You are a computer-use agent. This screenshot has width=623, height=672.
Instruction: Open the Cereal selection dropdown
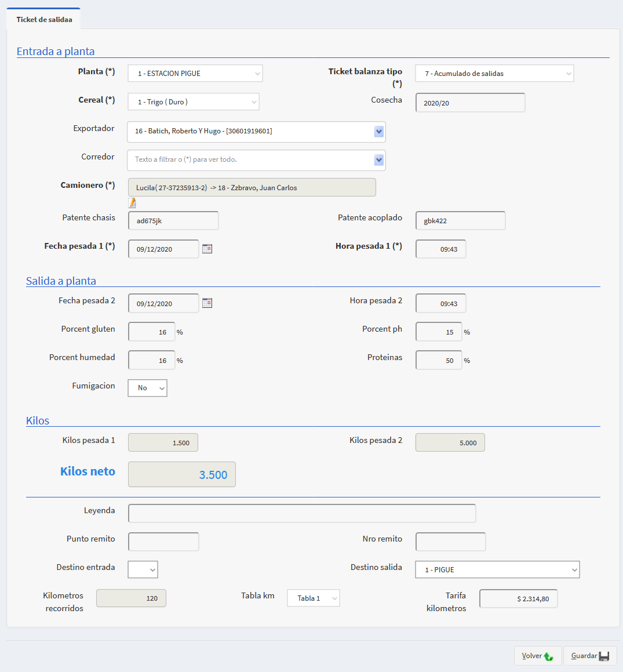point(194,102)
